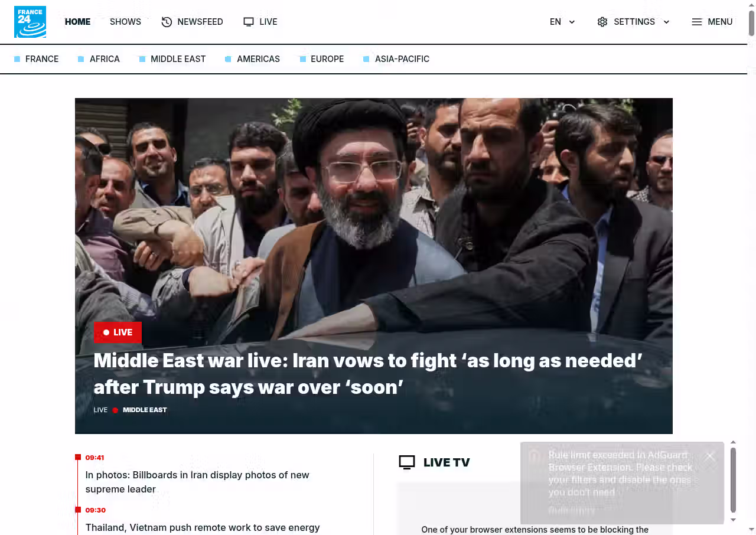Image resolution: width=756 pixels, height=535 pixels.
Task: Read the Billboards in Iran photos story
Action: pyautogui.click(x=197, y=482)
